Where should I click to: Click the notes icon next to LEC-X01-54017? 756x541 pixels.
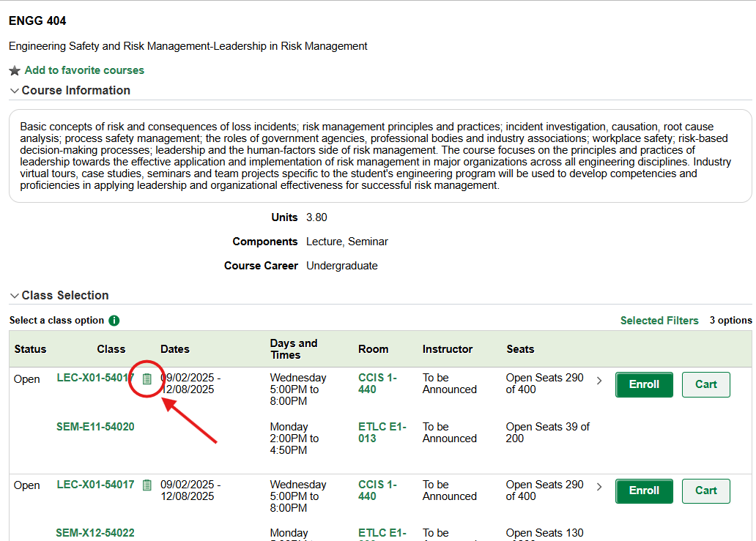147,485
